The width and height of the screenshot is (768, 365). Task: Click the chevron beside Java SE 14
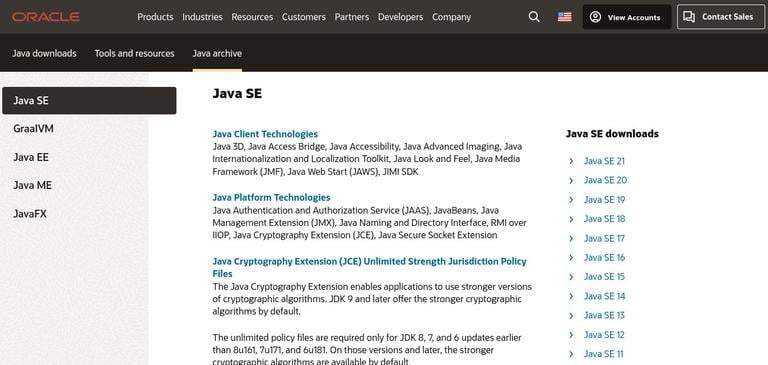tap(571, 296)
